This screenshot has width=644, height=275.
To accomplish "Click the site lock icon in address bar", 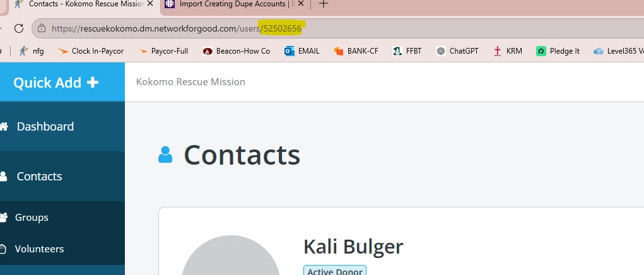I will tap(42, 28).
